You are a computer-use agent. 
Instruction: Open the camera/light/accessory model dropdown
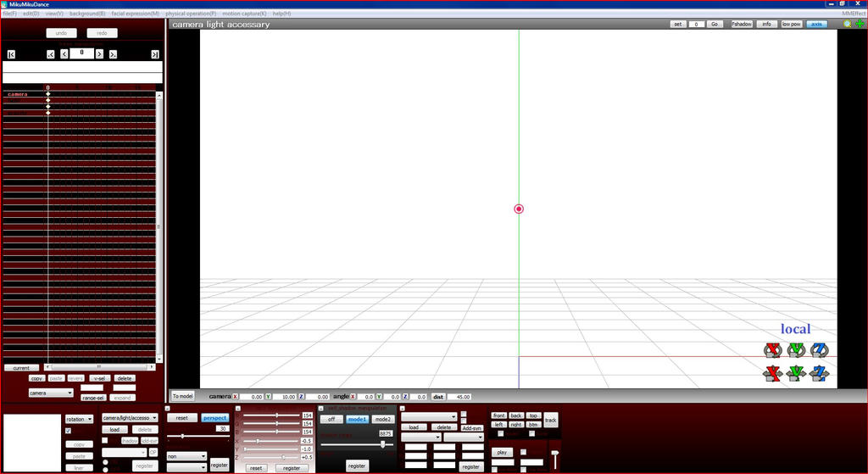click(130, 418)
